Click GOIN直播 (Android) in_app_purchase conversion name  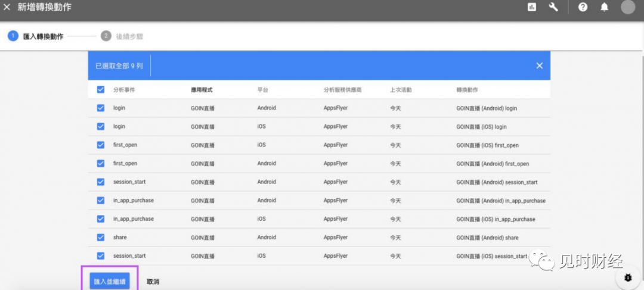pos(501,201)
